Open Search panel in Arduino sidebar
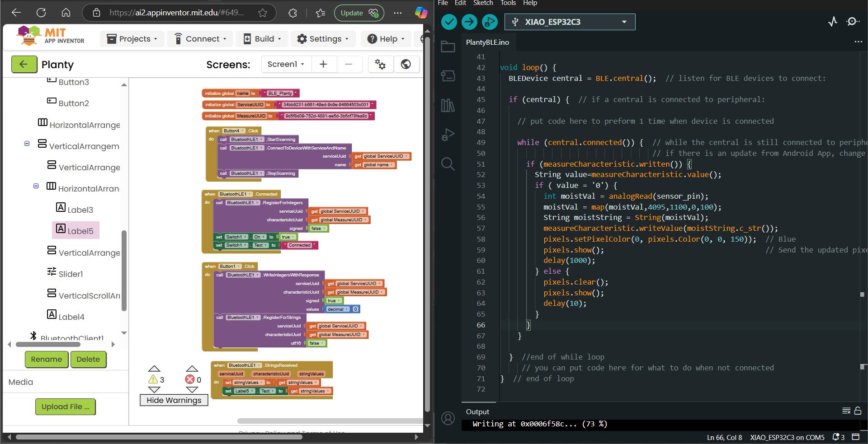This screenshot has width=868, height=444. [x=448, y=164]
